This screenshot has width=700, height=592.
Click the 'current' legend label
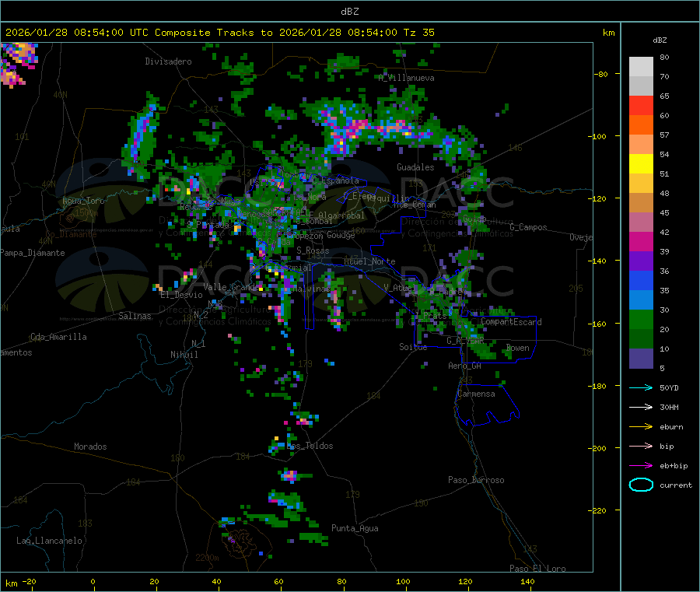(676, 485)
